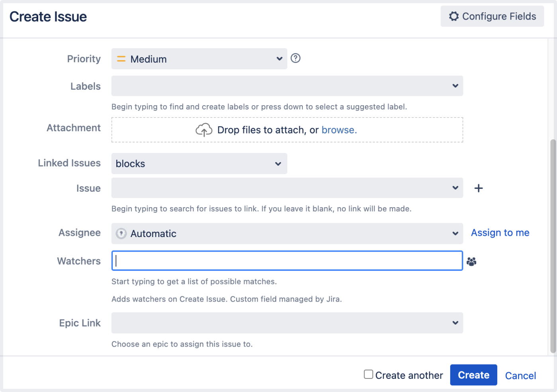Viewport: 557px width, 392px height.
Task: Click the orange Medium priority icon
Action: coord(121,59)
